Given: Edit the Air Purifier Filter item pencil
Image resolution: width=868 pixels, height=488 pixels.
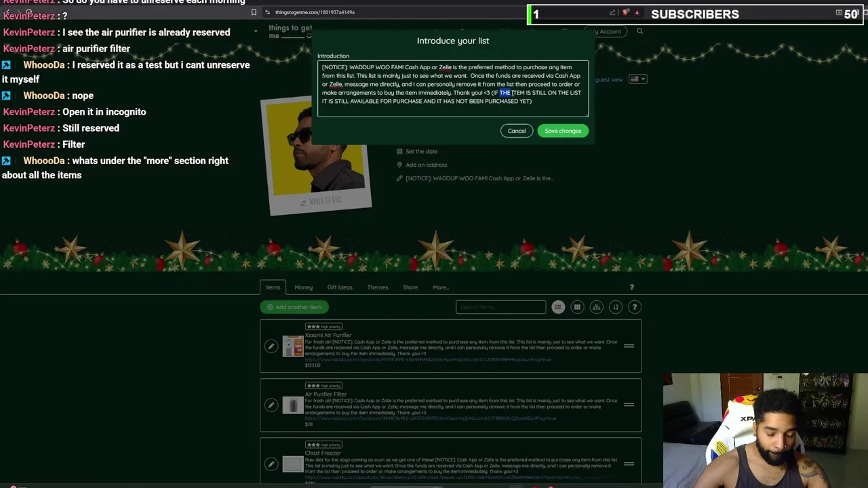Looking at the screenshot, I should coord(271,405).
